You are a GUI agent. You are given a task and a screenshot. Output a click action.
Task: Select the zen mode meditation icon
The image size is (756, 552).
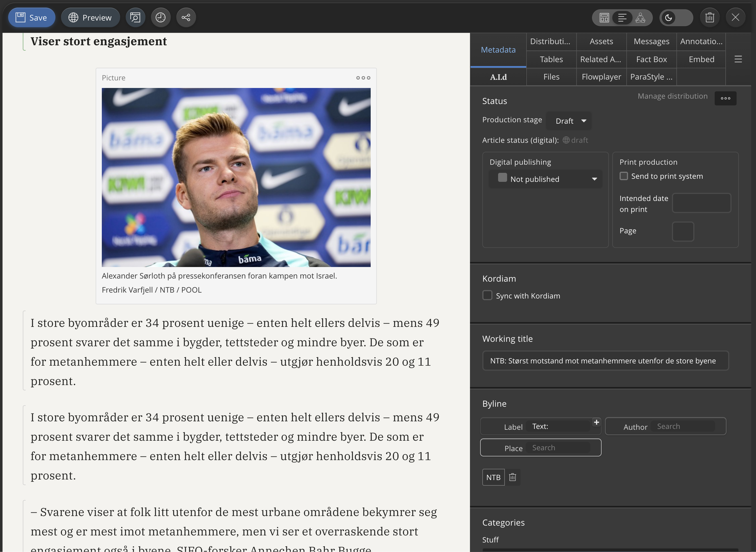(640, 17)
